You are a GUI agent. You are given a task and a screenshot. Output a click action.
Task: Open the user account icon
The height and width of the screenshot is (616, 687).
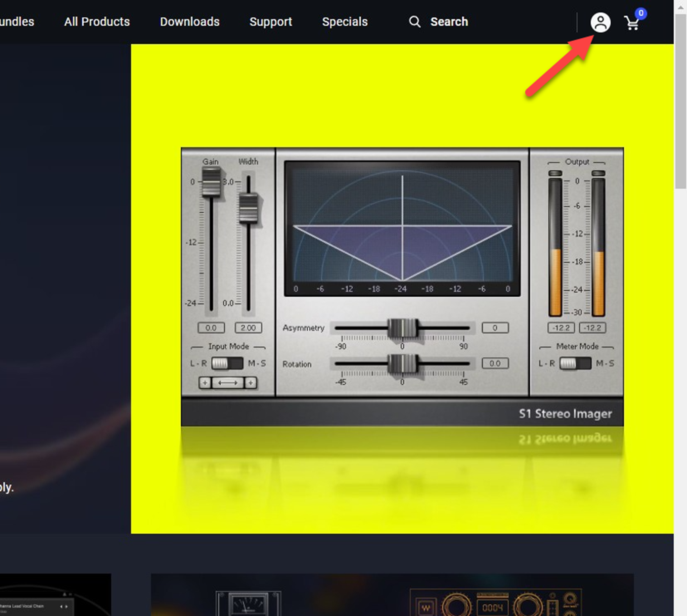click(x=600, y=22)
